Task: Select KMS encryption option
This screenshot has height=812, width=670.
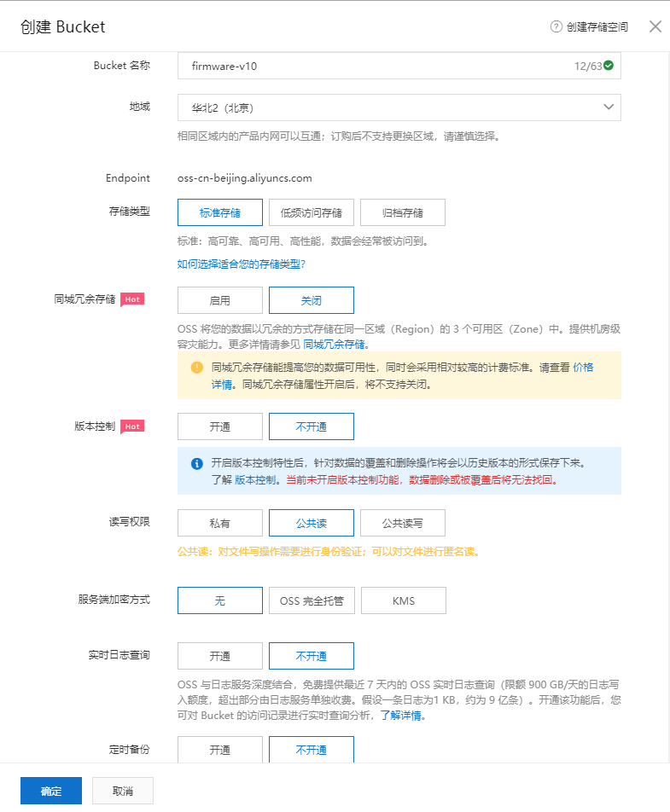Action: 403,600
